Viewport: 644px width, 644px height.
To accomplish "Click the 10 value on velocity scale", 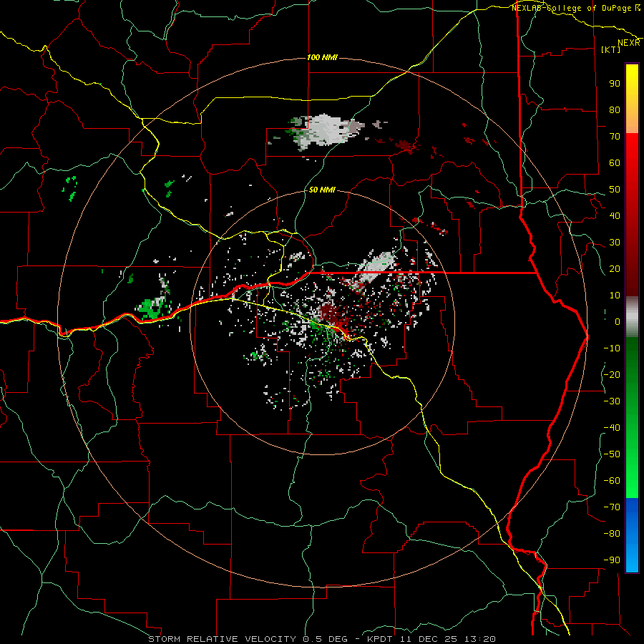I will tap(615, 296).
